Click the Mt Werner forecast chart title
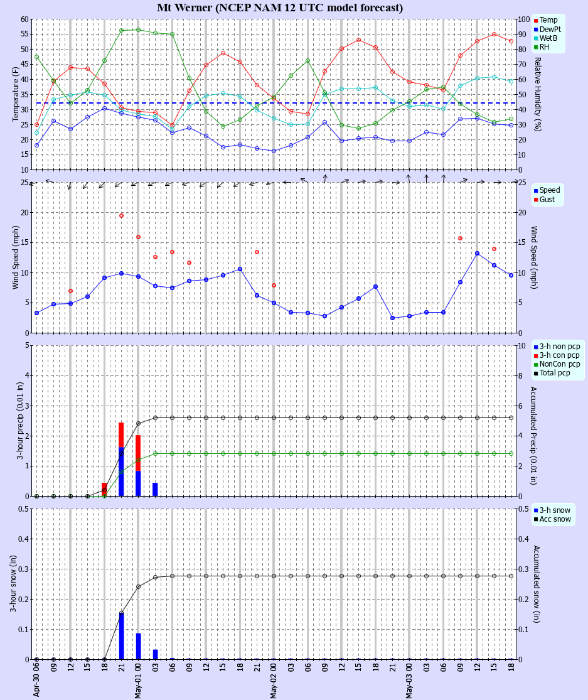Screen dimensions: 588x700 coord(280,8)
